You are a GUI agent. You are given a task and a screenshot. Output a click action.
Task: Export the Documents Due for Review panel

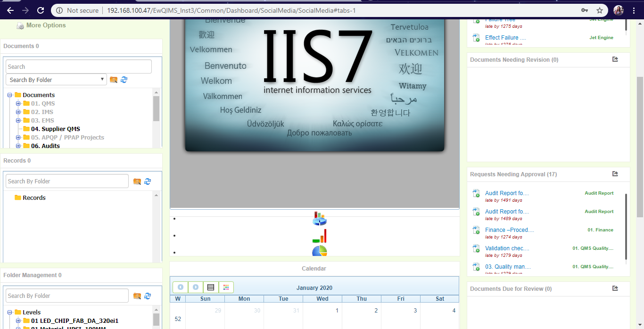615,288
